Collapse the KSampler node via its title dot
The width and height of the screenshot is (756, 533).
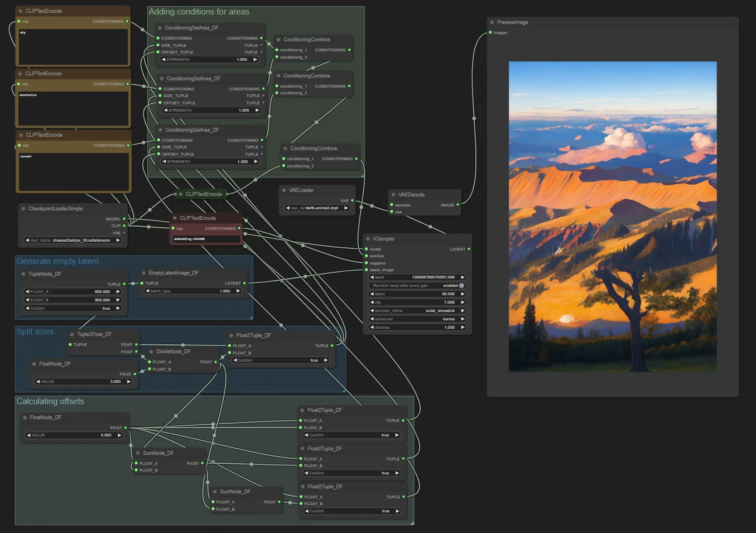(x=368, y=239)
